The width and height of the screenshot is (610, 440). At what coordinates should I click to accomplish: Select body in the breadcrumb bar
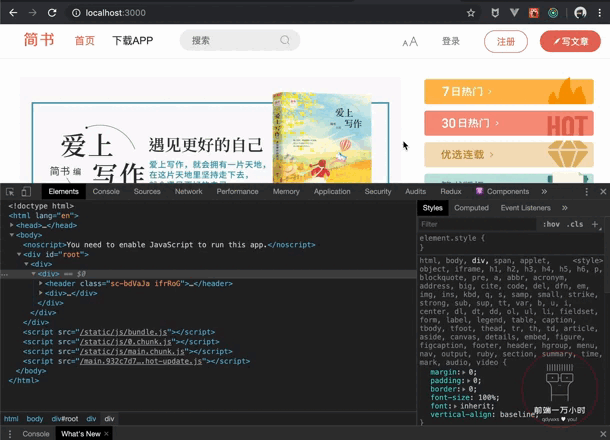35,419
